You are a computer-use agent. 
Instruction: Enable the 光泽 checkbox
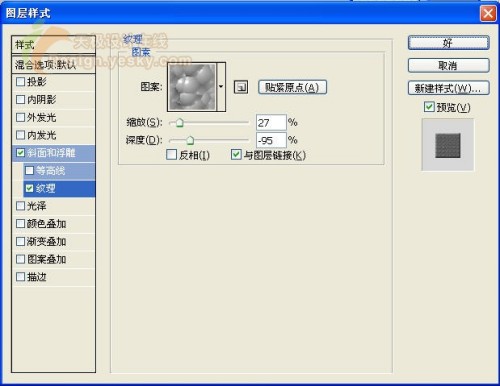tap(20, 206)
